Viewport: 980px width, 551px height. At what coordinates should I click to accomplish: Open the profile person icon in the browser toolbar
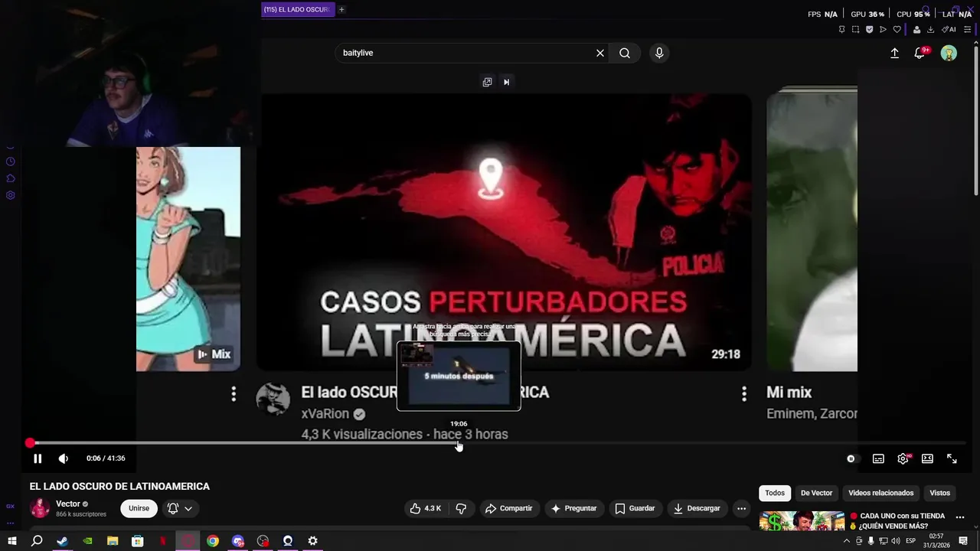(916, 29)
